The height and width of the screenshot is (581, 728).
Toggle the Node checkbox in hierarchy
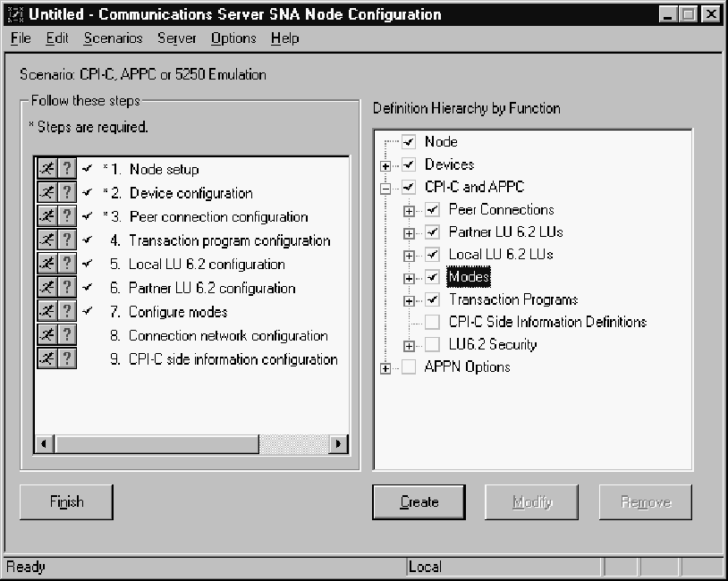pyautogui.click(x=409, y=141)
